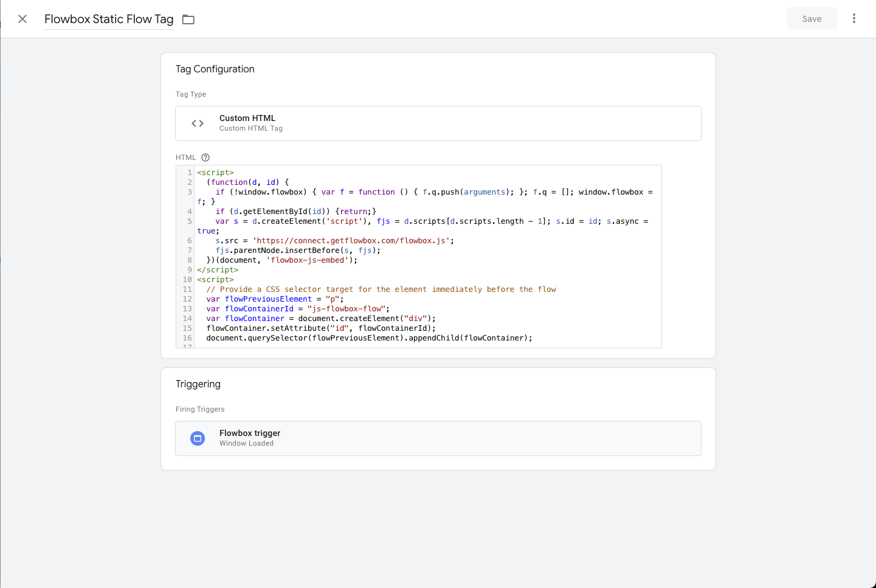Click the Triggering section heading
Screen dimensions: 876x588
point(198,384)
